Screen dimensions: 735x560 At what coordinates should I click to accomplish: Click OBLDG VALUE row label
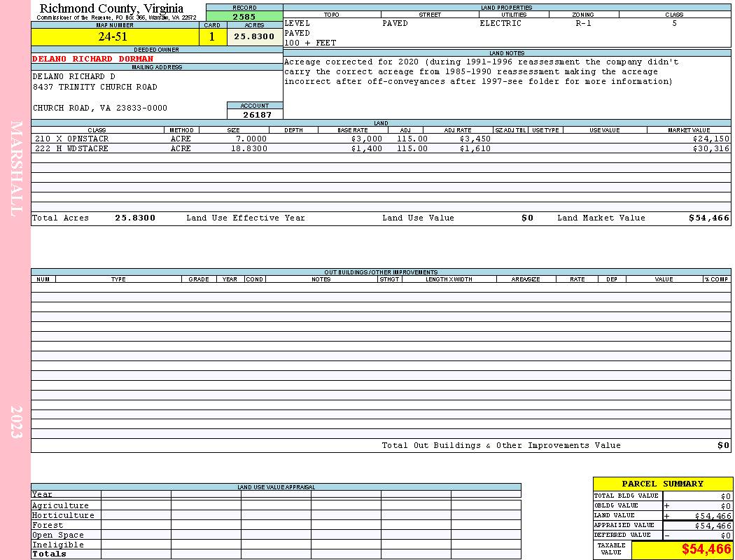616,505
